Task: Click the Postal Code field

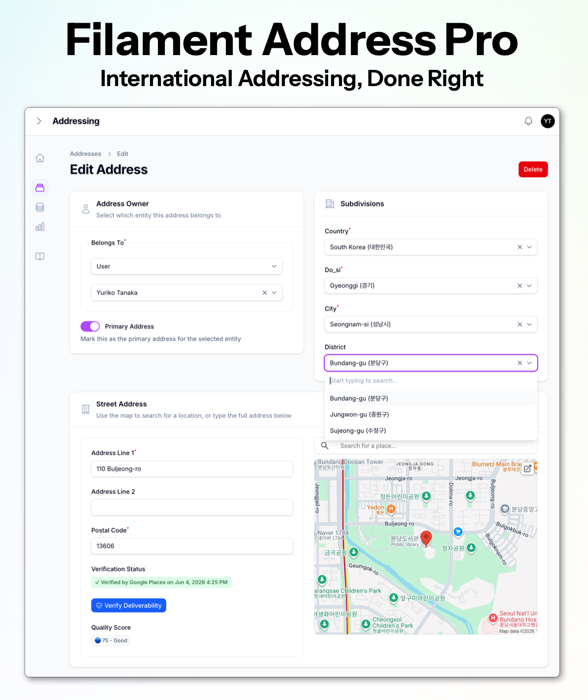Action: pos(192,546)
